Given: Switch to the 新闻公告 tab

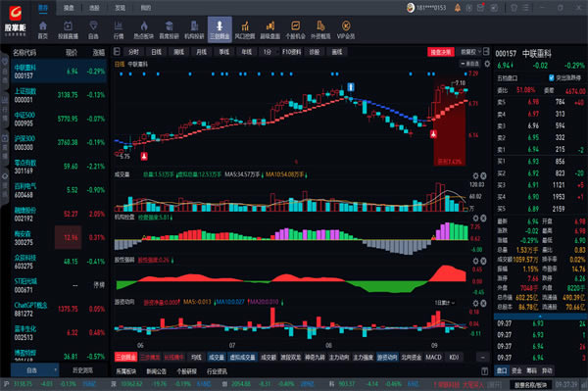Looking at the screenshot, I should (x=156, y=371).
